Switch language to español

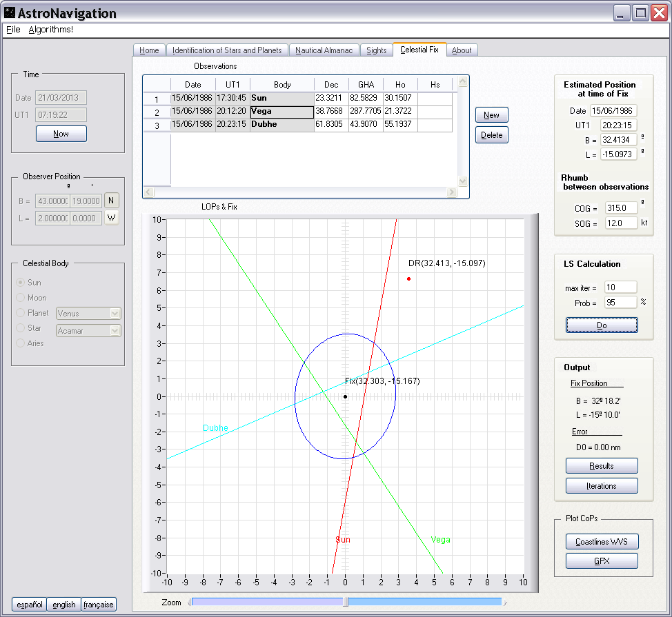pos(30,605)
